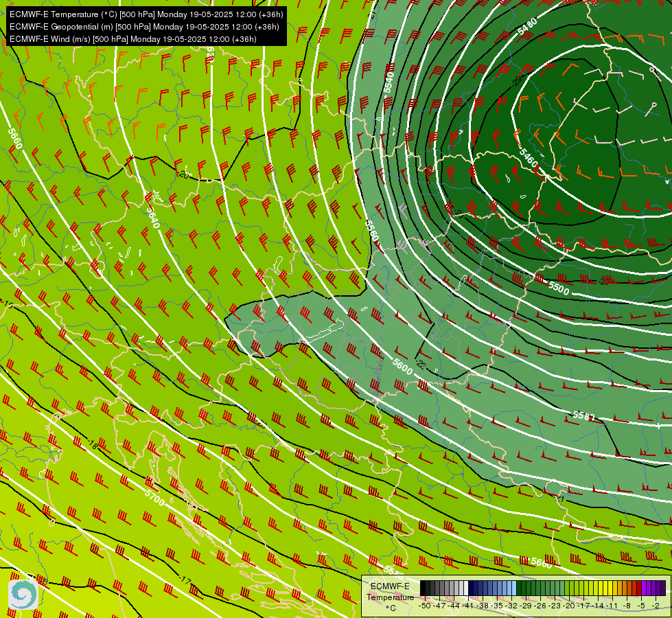Click the -50 tick label in the legend
Screen dimensions: 672x618
(424, 606)
